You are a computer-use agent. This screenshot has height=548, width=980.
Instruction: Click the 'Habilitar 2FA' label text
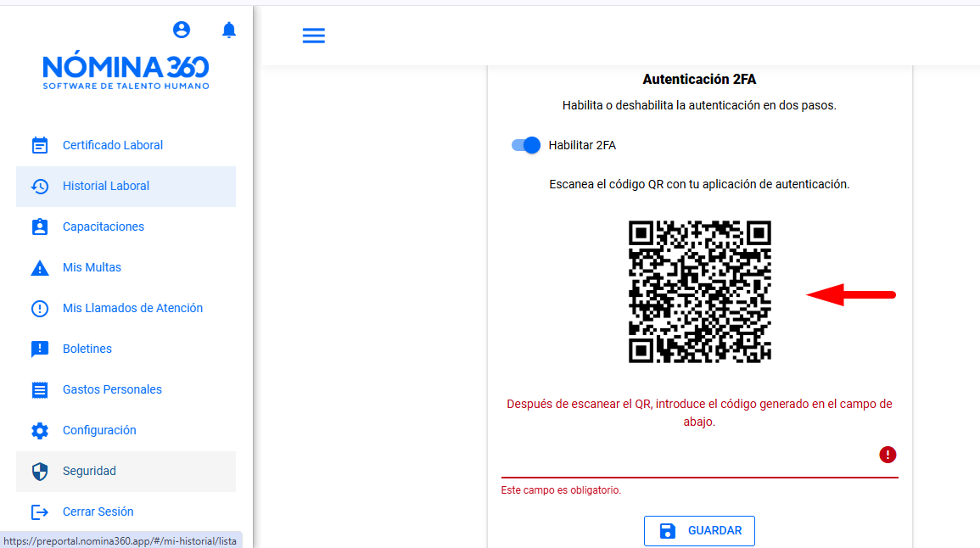coord(583,146)
